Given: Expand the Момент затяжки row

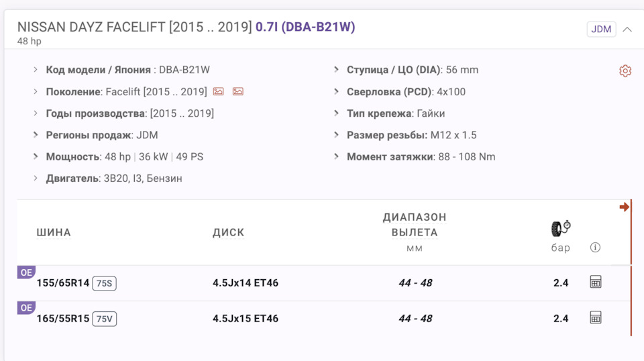Looking at the screenshot, I should (337, 157).
